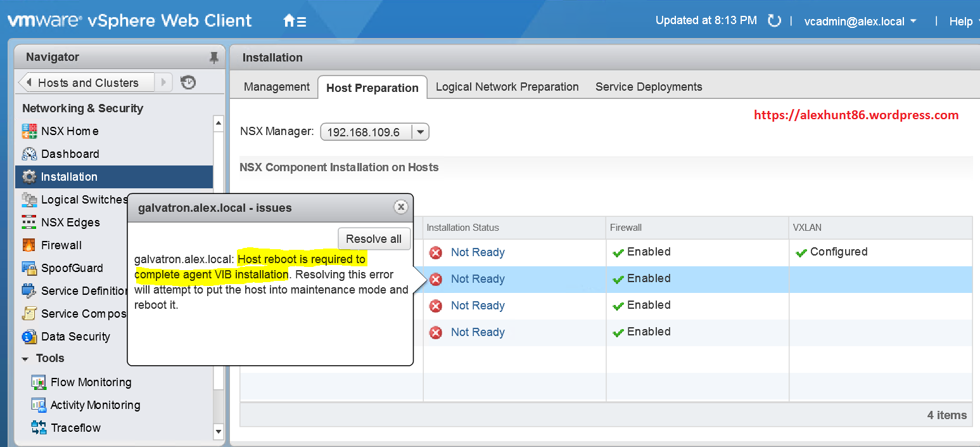Collapse the Tools section in Navigator

pyautogui.click(x=25, y=359)
